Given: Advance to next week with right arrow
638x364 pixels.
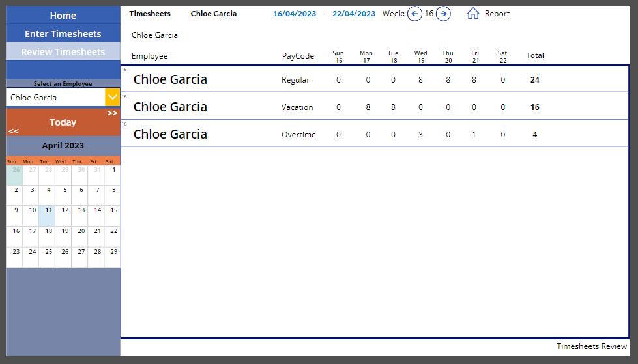Looking at the screenshot, I should [x=443, y=14].
